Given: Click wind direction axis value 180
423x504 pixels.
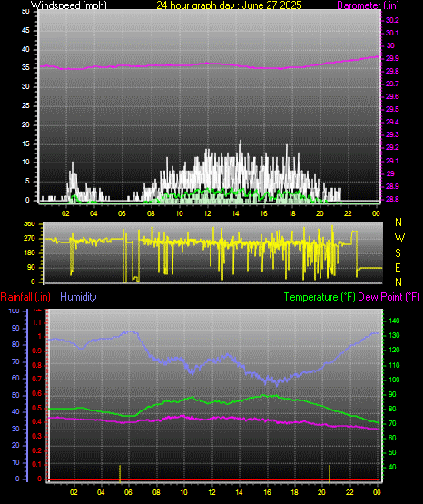Looking at the screenshot, I should tap(29, 253).
